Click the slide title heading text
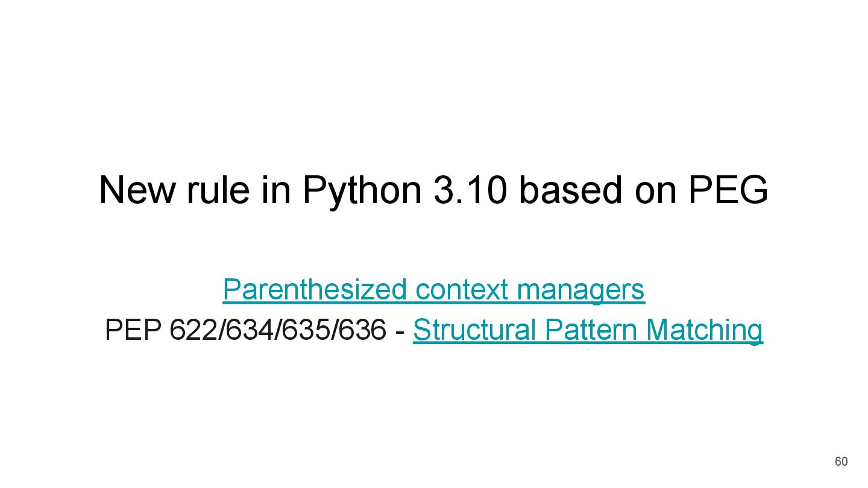Screen dimensions: 868x488 (x=433, y=190)
